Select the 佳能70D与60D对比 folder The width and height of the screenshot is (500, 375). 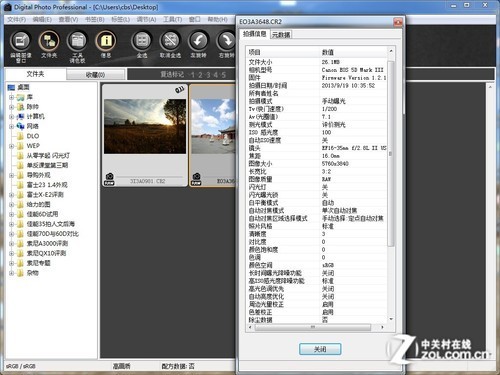coord(53,234)
